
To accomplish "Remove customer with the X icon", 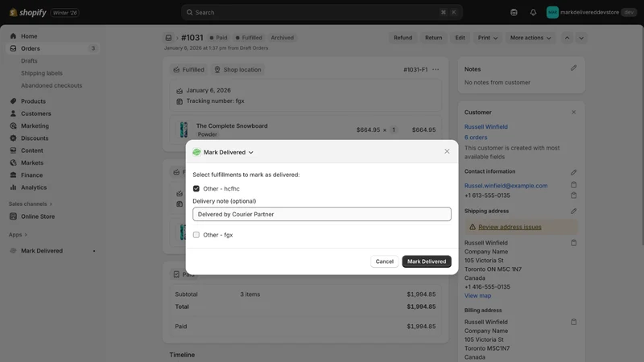I will pyautogui.click(x=574, y=112).
